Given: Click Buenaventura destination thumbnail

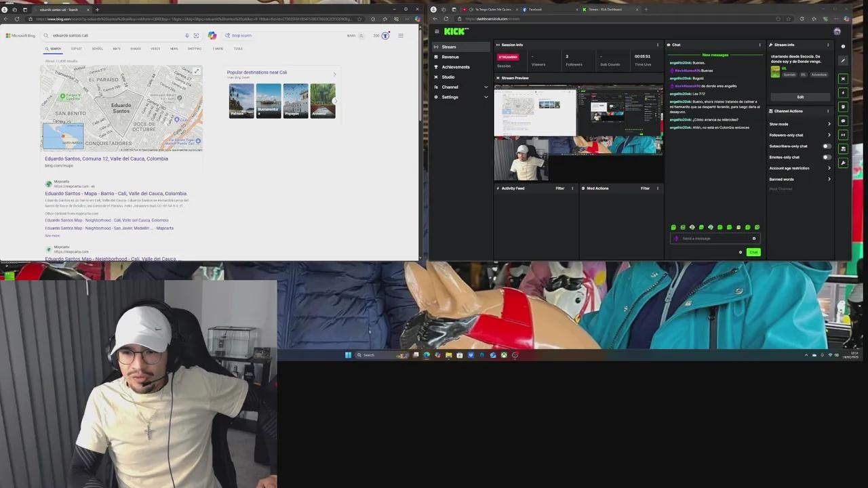Looking at the screenshot, I should coord(269,101).
